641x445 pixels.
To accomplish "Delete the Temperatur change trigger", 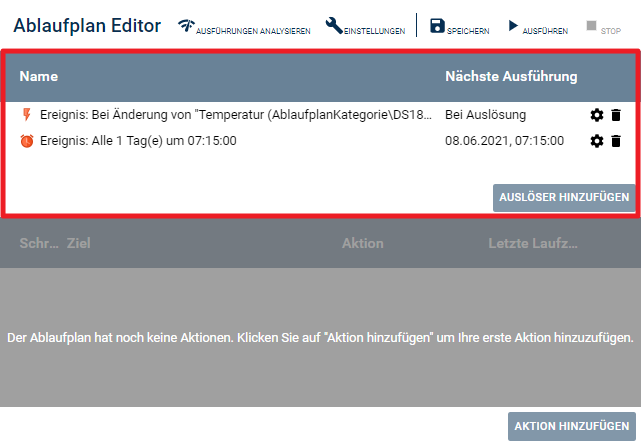I will pos(616,115).
